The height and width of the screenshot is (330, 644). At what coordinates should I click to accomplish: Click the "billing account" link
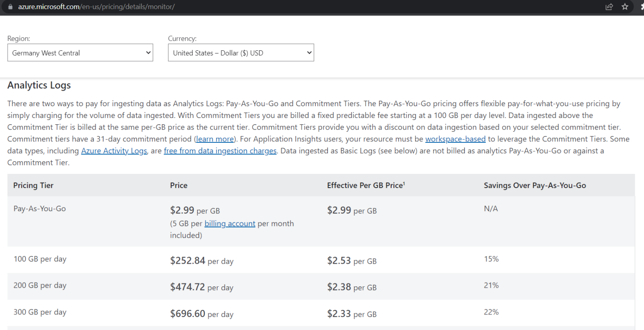pyautogui.click(x=230, y=224)
